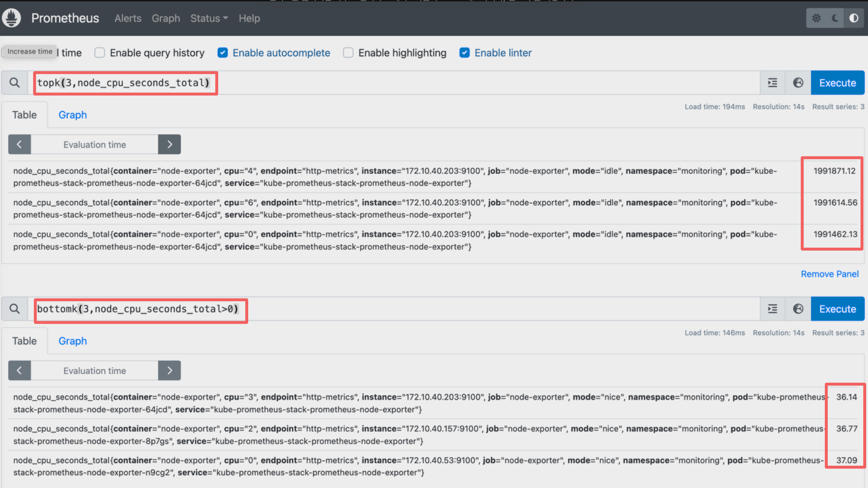Open the Alerts page

point(128,18)
